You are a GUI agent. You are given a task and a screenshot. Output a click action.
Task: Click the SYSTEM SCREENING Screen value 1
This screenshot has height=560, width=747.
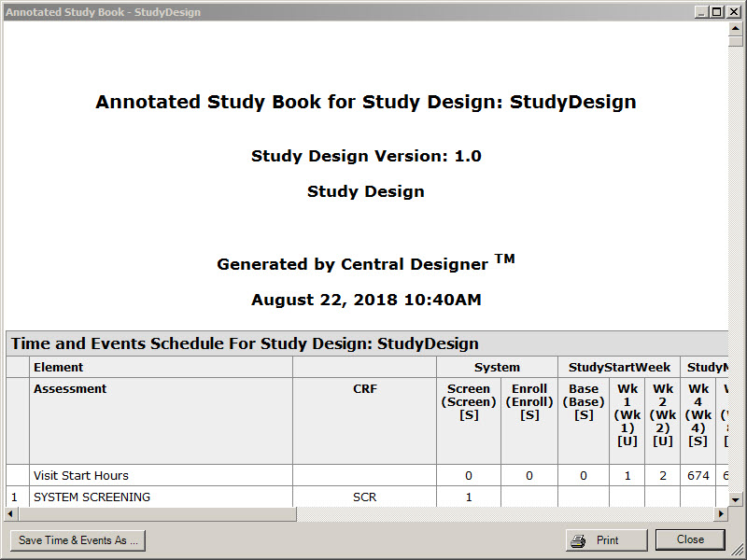pyautogui.click(x=469, y=497)
